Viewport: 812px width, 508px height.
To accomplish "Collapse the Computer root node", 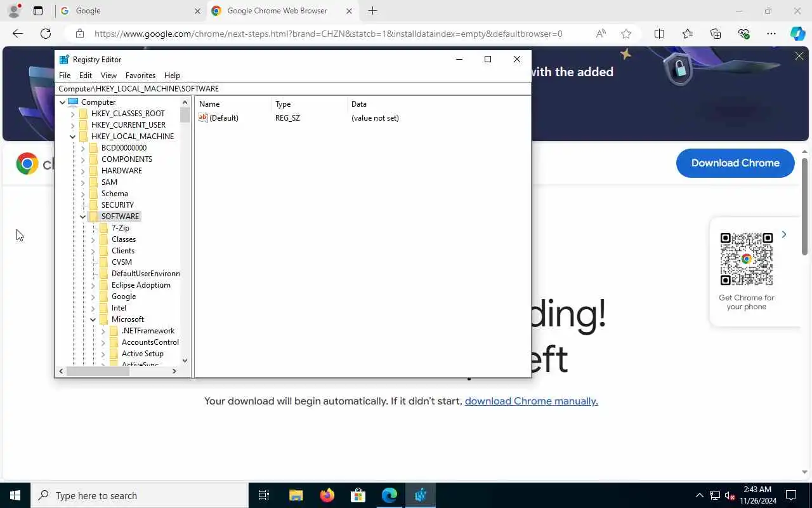I will click(x=62, y=102).
